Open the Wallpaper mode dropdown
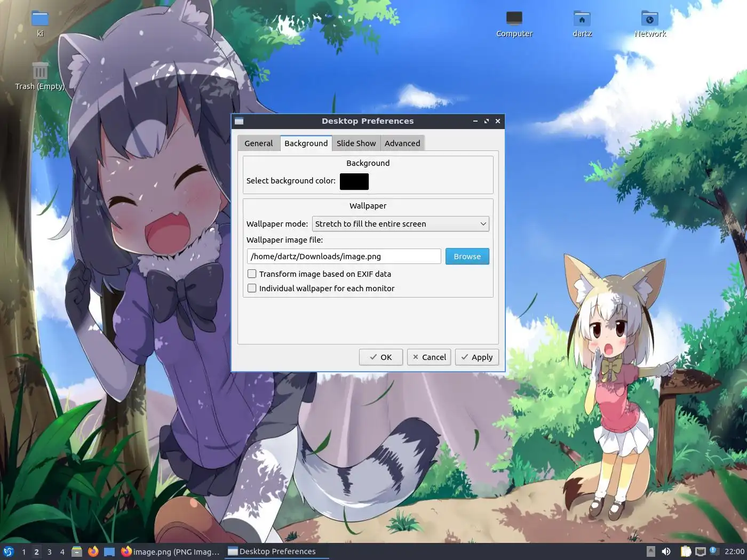Viewport: 747px width, 560px height. (401, 224)
